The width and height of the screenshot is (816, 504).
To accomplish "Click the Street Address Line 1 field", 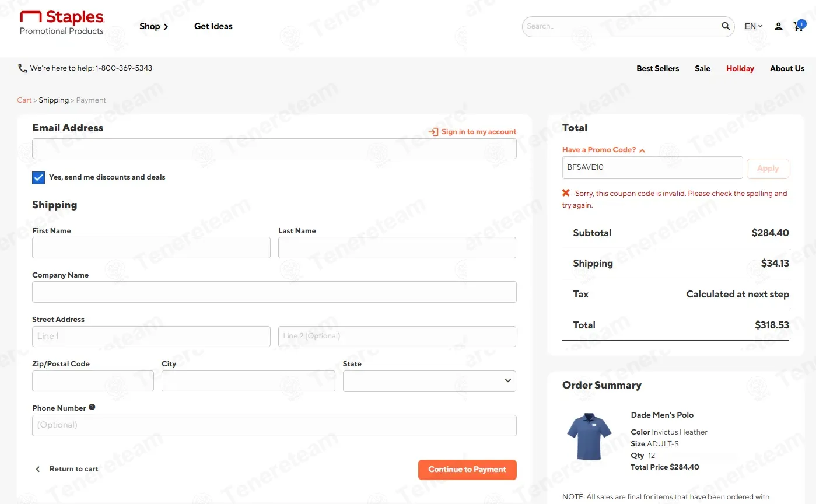I will [151, 337].
